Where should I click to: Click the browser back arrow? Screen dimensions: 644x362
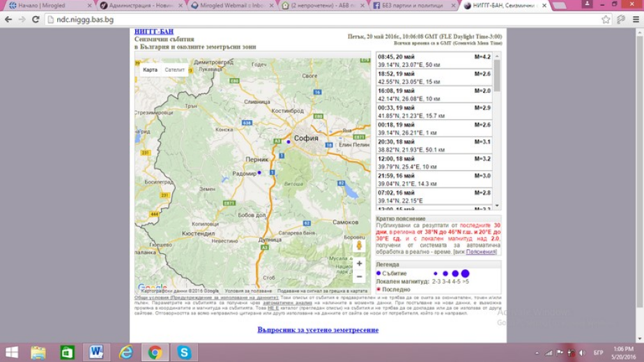tap(8, 20)
